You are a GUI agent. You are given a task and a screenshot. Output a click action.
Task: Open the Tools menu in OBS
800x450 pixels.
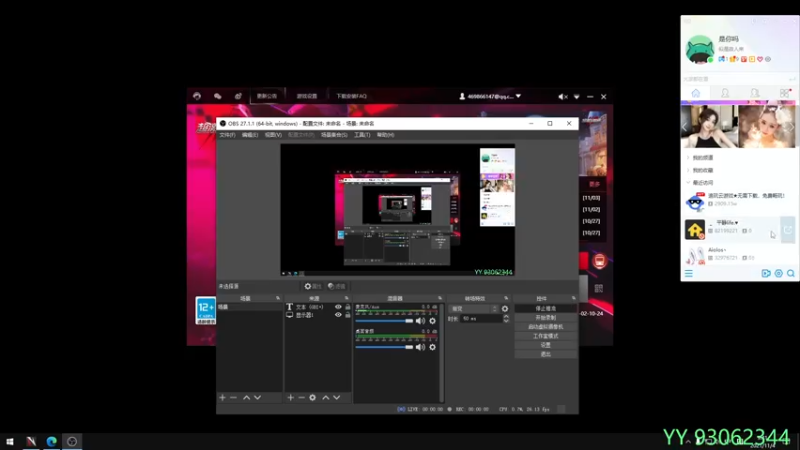click(x=362, y=135)
